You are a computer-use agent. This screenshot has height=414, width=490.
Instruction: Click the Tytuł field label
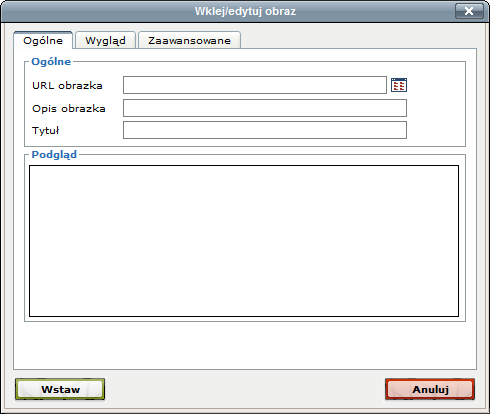click(x=45, y=130)
